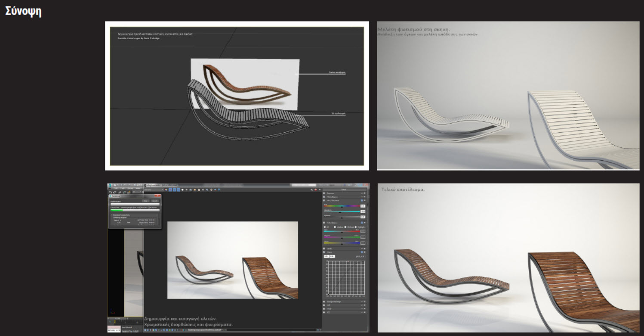Open the V-Ray frame buffer screenshot thumbnail

click(x=238, y=258)
